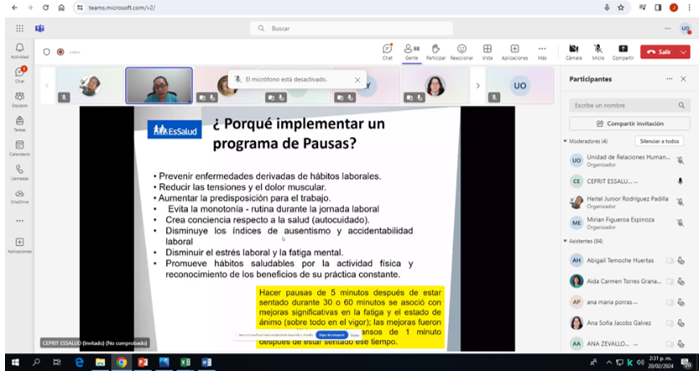The height and width of the screenshot is (373, 700).
Task: Reload the page in the browser
Action: click(46, 8)
